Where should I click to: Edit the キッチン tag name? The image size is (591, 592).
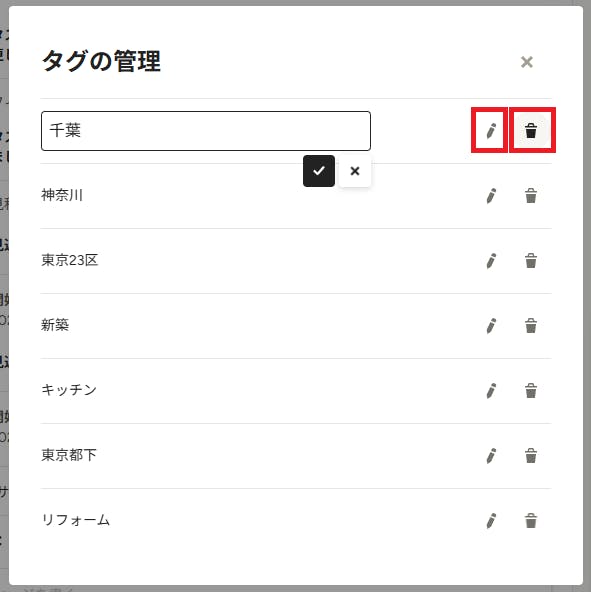491,390
